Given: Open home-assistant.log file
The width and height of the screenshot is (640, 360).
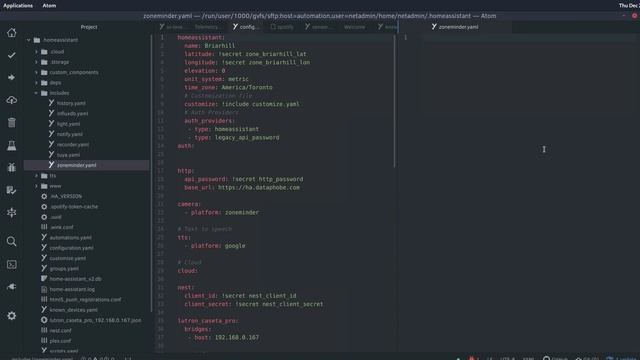Looking at the screenshot, I should [x=72, y=289].
